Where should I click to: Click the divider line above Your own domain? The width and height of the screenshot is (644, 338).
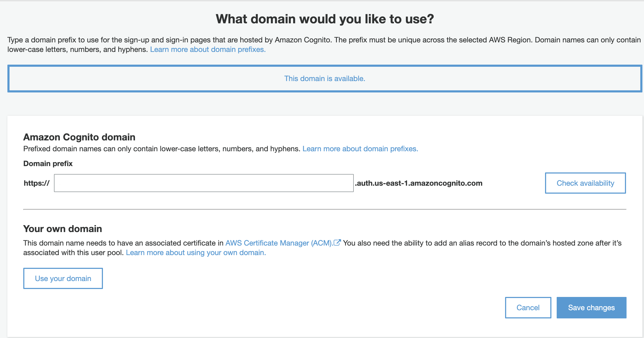point(325,209)
